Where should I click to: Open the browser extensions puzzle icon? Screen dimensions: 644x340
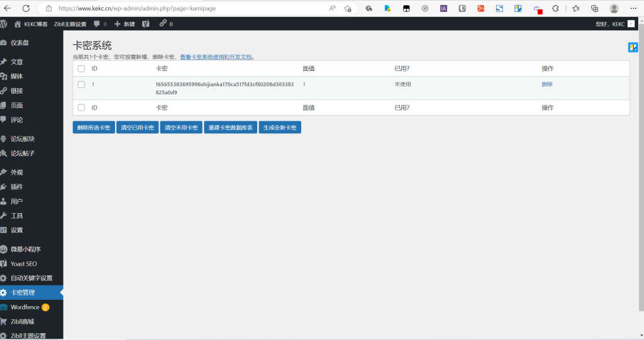(x=555, y=9)
